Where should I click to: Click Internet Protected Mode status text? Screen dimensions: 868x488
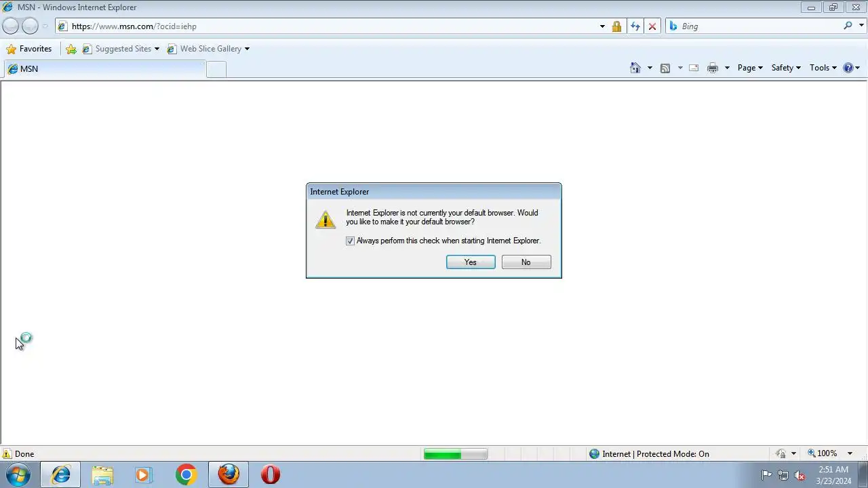656,454
